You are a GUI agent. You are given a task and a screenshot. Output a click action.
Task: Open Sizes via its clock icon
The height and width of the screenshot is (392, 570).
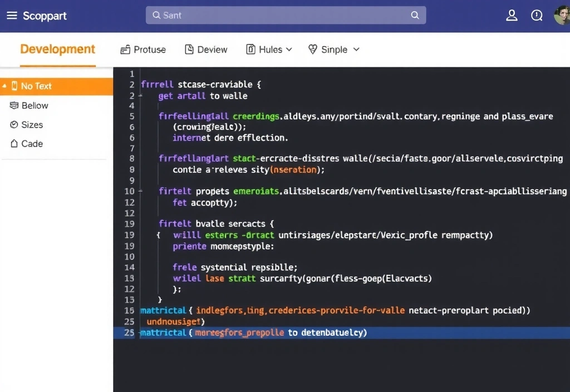[13, 125]
